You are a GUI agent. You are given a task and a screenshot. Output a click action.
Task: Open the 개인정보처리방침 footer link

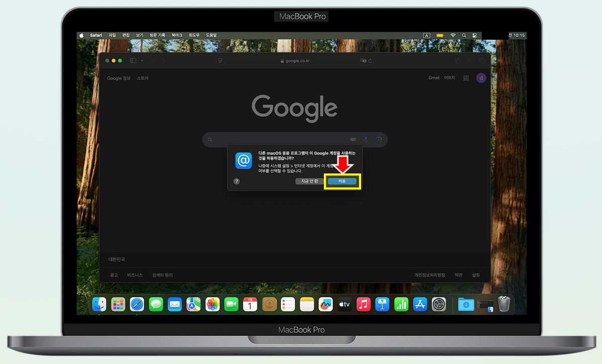coord(429,276)
